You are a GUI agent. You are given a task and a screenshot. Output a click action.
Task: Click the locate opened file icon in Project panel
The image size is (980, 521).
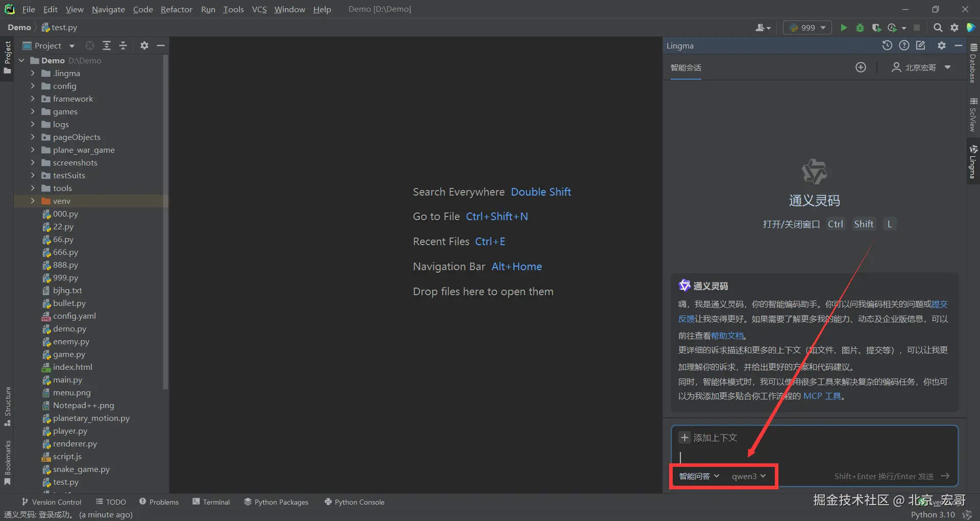point(90,45)
